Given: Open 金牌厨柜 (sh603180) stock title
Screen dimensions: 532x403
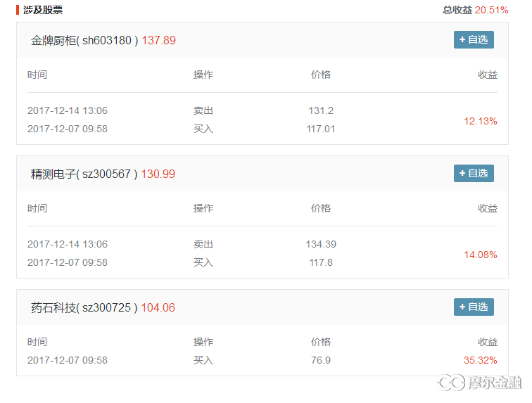Looking at the screenshot, I should [84, 40].
